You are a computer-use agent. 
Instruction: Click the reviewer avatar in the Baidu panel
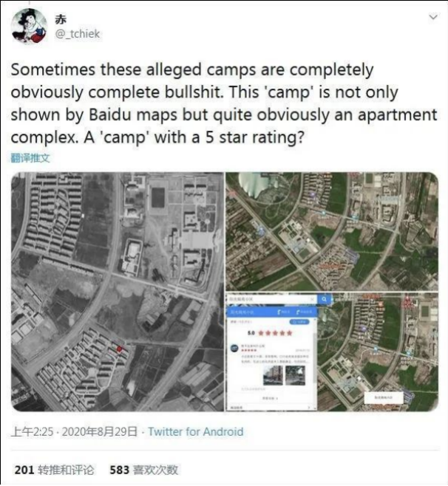(234, 347)
